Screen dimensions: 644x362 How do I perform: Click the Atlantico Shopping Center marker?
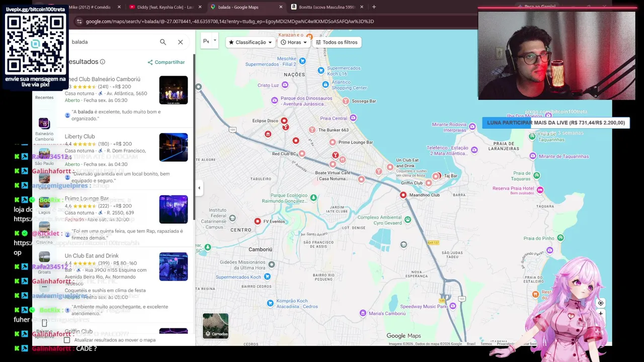[x=327, y=85]
